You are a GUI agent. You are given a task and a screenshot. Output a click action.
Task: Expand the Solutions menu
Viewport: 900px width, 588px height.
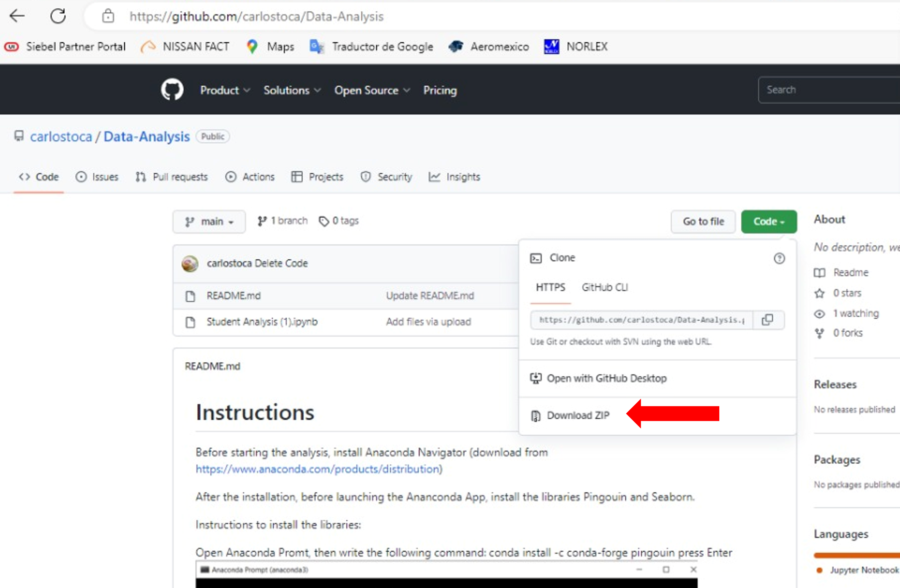[292, 90]
